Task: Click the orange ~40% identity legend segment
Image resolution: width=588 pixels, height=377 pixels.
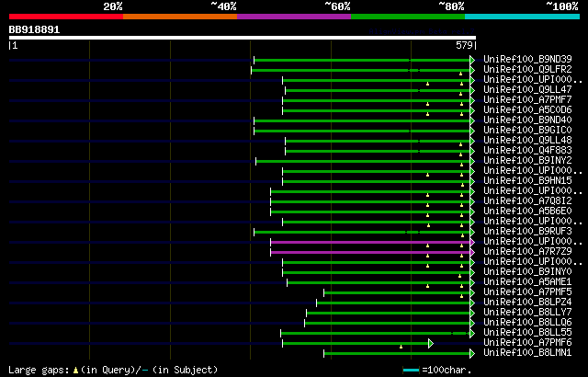Action: [x=180, y=17]
